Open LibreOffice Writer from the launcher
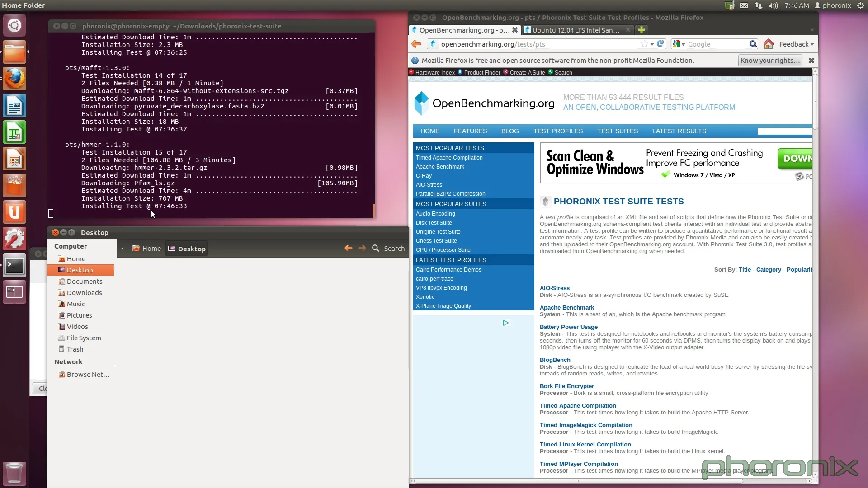This screenshot has height=488, width=868. [x=14, y=105]
